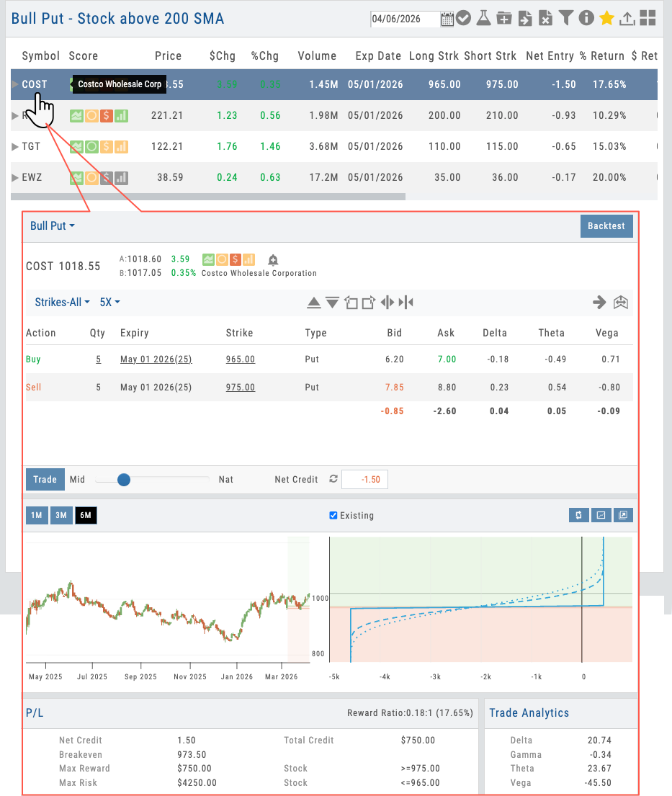
Task: Click the filter funnel icon in toolbar
Action: point(566,19)
